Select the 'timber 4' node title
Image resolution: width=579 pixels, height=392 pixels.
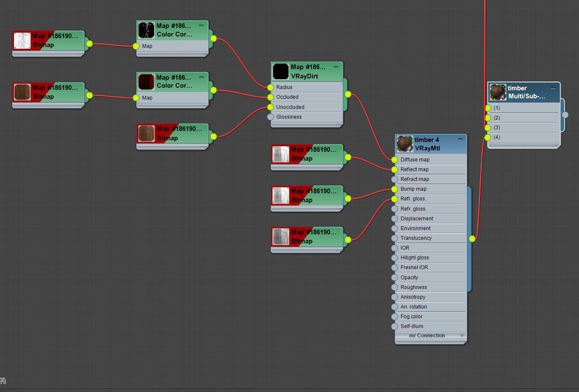tap(427, 140)
